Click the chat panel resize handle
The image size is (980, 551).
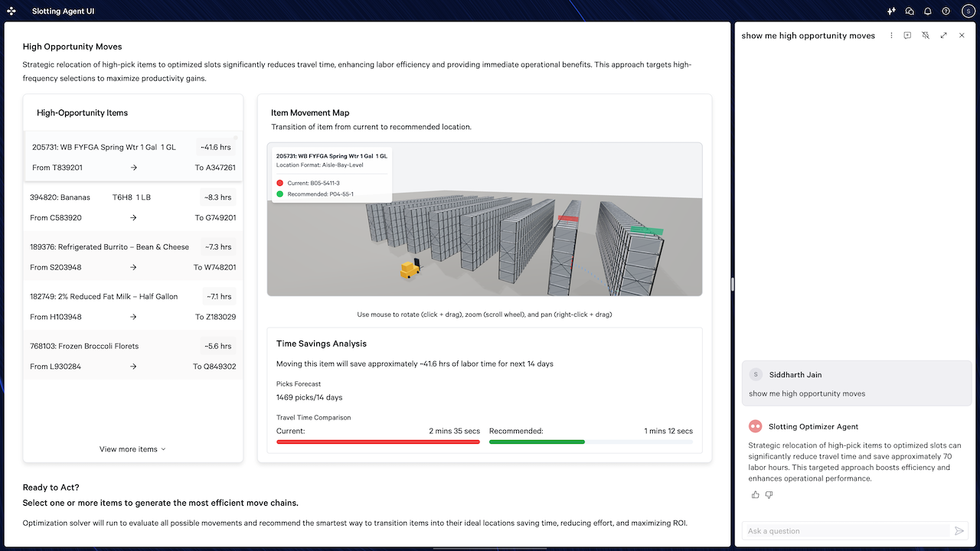[x=733, y=285]
